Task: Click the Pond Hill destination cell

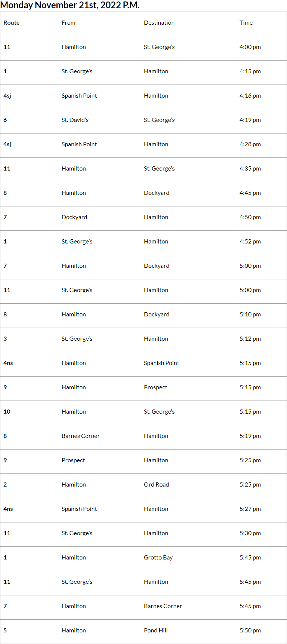Action: click(x=155, y=631)
